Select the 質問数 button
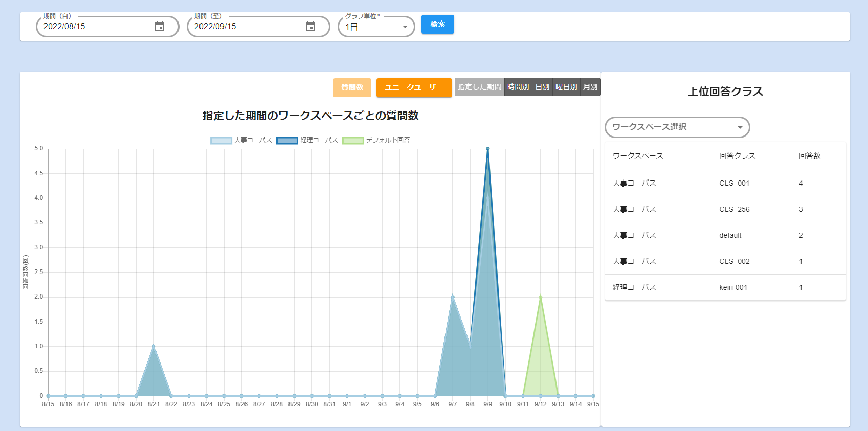 tap(352, 87)
